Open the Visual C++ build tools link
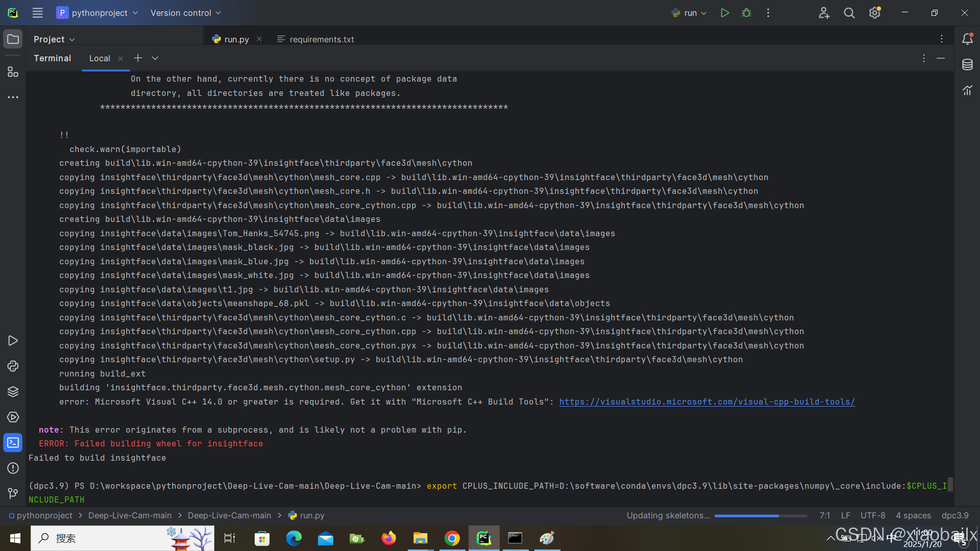Screen dimensions: 980x551 [707, 402]
